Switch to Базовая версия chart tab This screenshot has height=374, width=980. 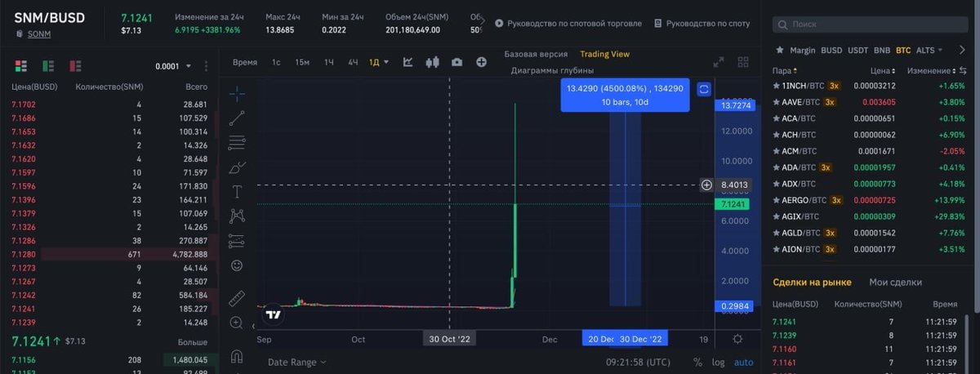click(x=536, y=54)
